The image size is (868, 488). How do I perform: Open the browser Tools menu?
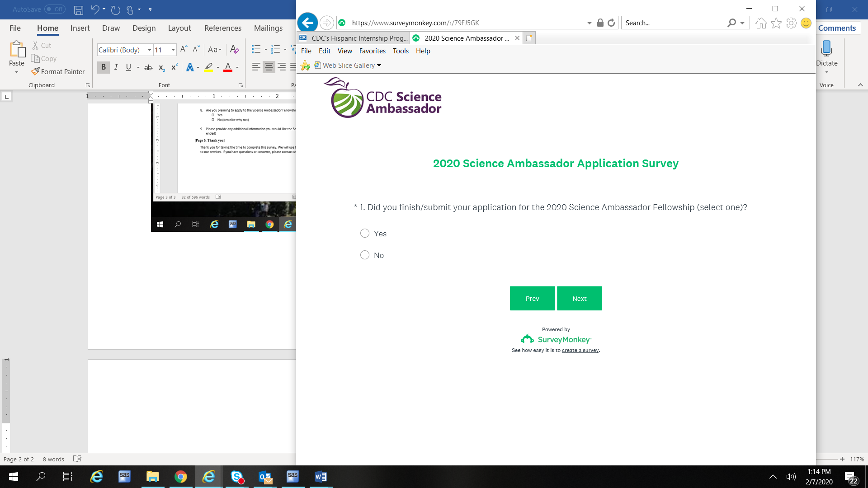[x=400, y=51]
